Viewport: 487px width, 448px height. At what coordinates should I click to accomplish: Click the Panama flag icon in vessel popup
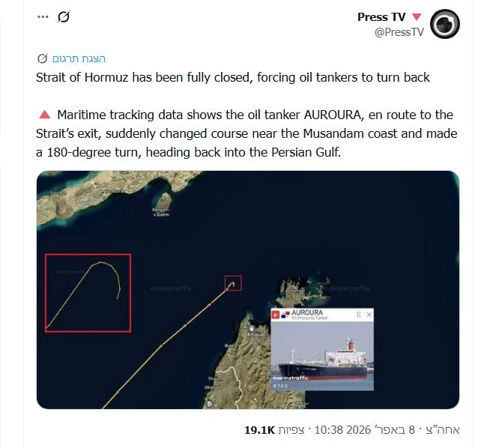click(285, 315)
